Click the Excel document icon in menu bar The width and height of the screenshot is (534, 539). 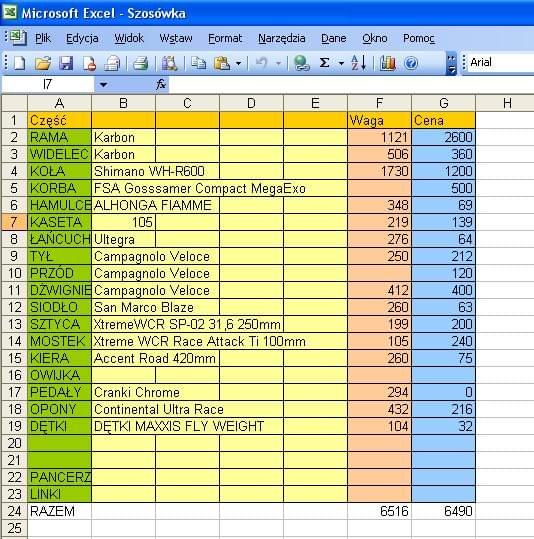pos(19,37)
